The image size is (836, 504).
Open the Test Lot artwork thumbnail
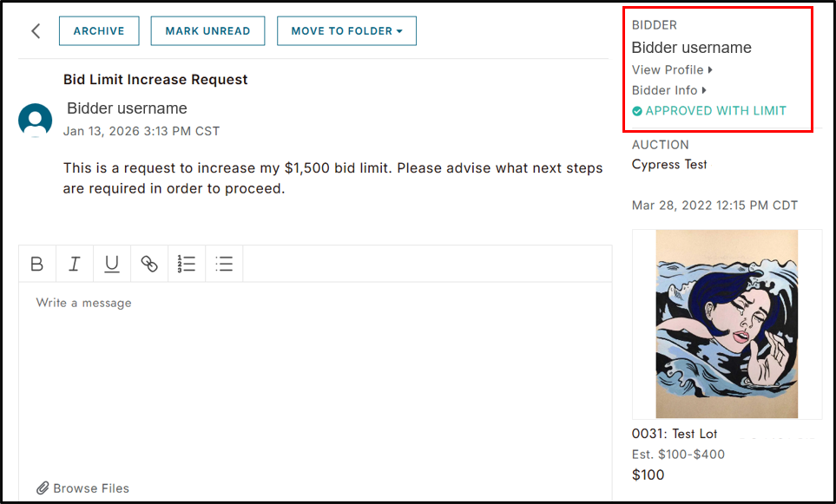pos(727,324)
